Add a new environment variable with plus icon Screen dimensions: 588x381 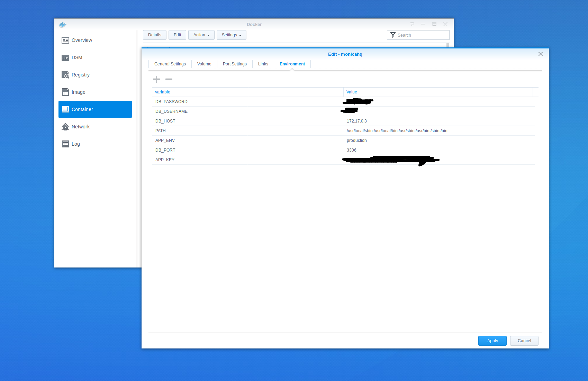coord(156,79)
